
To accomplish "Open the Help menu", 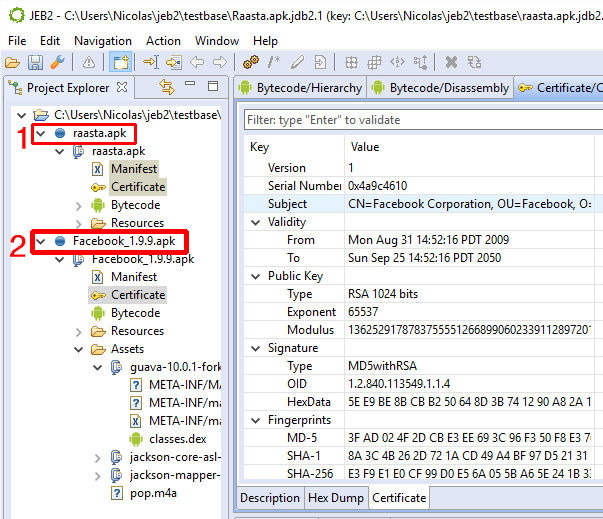I will click(265, 41).
